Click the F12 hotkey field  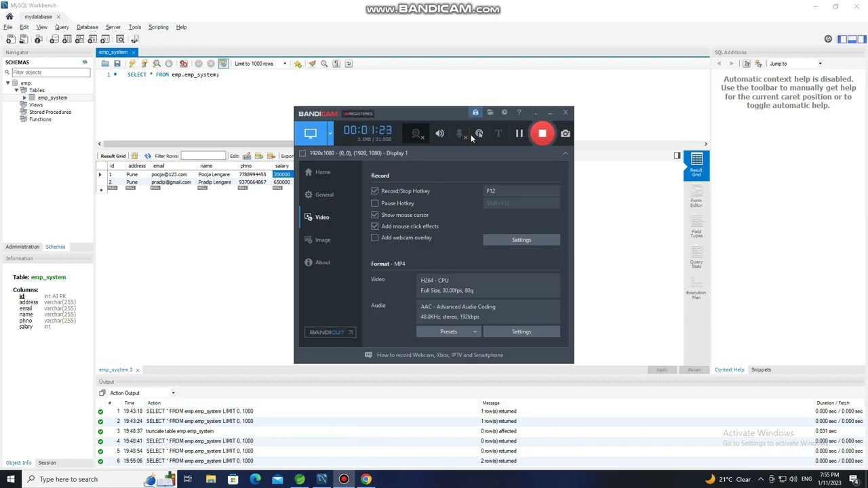[x=521, y=191]
